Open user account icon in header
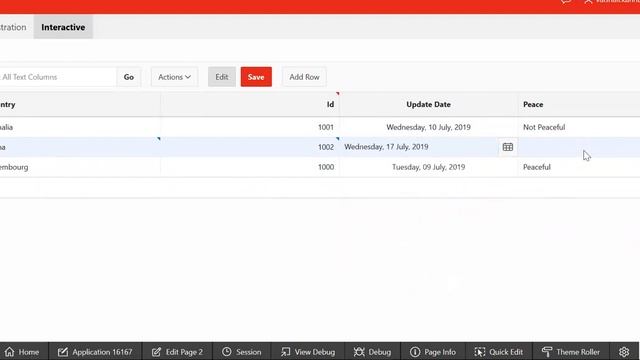Screen dimensions: 640x360 (588, 2)
